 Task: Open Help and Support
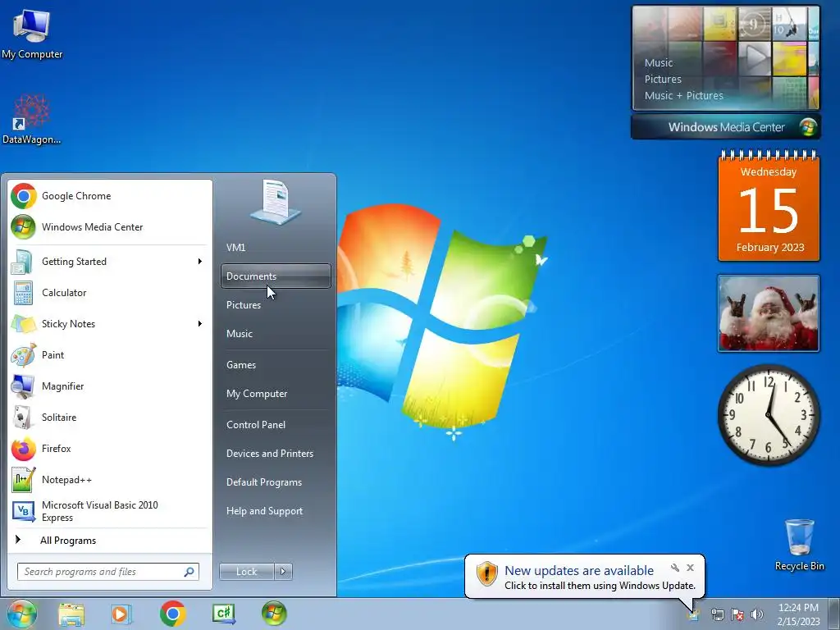pyautogui.click(x=276, y=511)
